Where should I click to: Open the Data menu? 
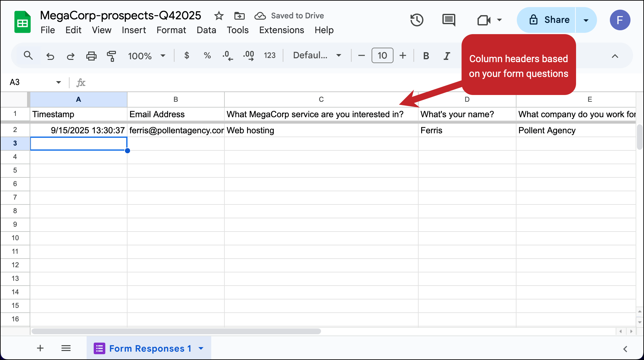(206, 30)
